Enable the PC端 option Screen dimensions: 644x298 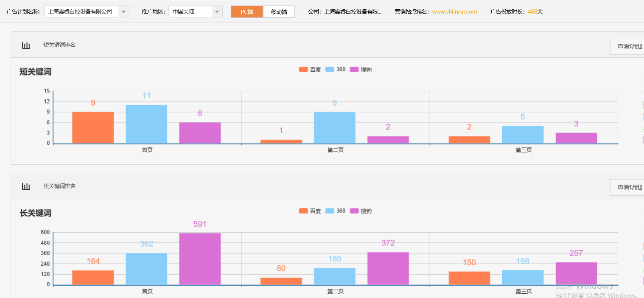pyautogui.click(x=246, y=11)
